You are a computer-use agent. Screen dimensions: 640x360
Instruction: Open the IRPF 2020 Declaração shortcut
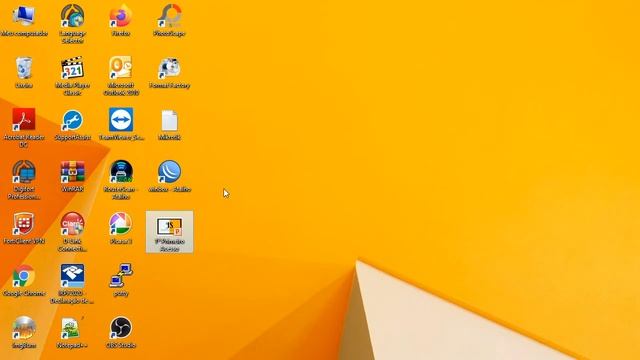click(x=72, y=284)
